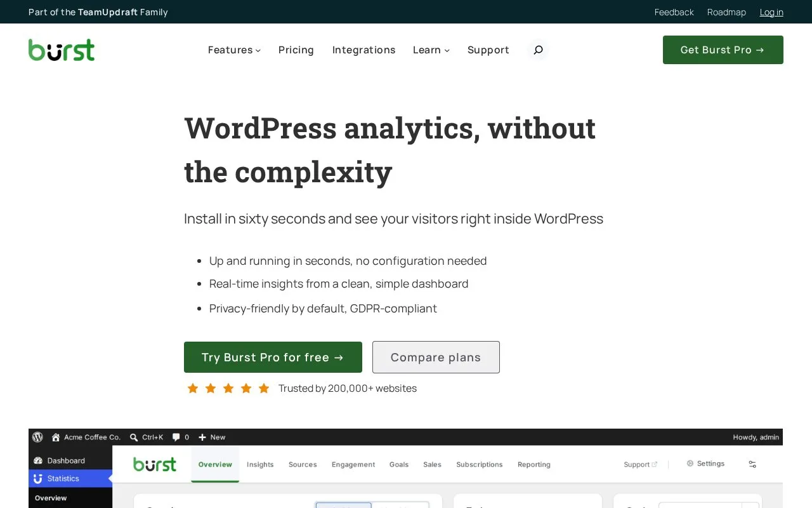The image size is (812, 508).
Task: Click Try Burst Pro for free
Action: coord(273,357)
